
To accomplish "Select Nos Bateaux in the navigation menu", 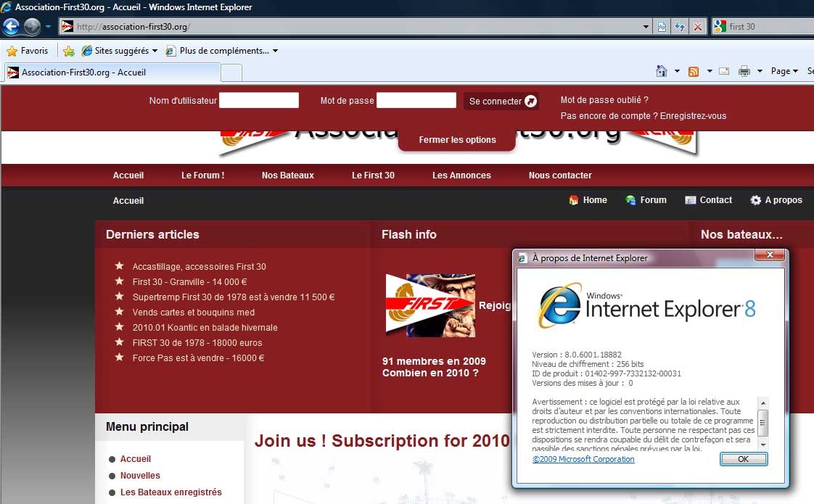I will (x=288, y=175).
